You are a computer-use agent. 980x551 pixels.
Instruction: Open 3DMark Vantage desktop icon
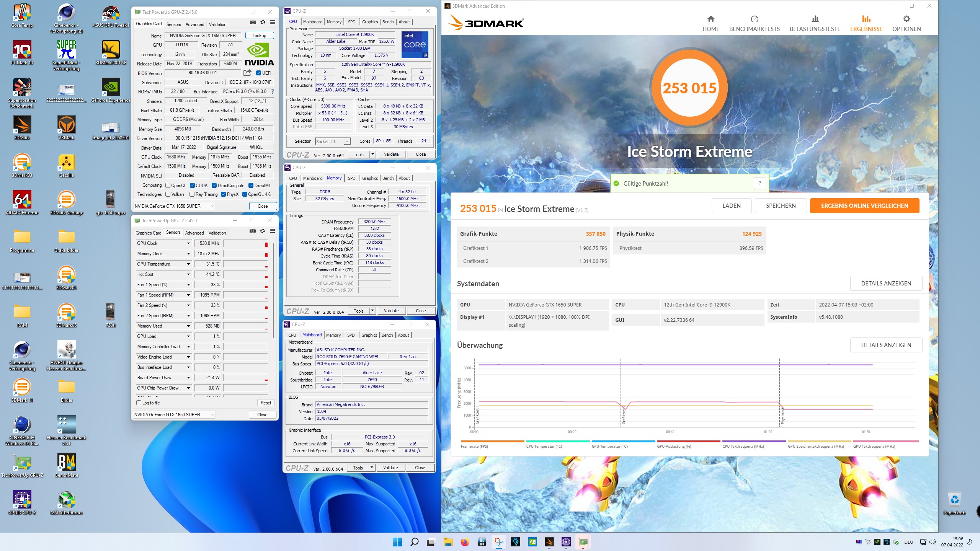click(67, 203)
